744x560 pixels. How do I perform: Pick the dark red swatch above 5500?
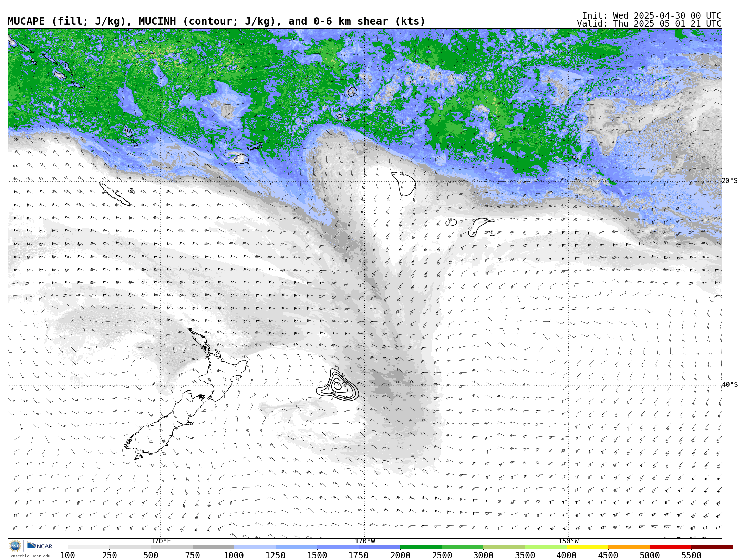(712, 547)
